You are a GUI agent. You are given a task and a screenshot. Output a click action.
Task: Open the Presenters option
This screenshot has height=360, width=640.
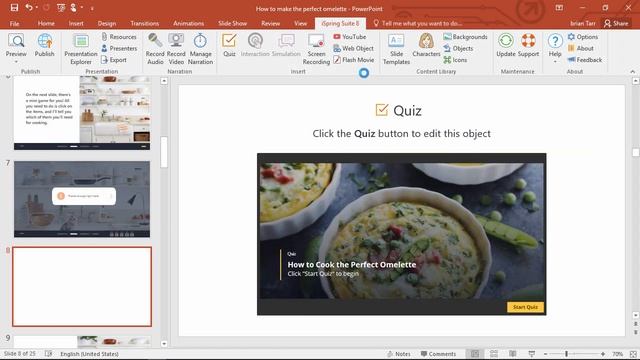119,48
